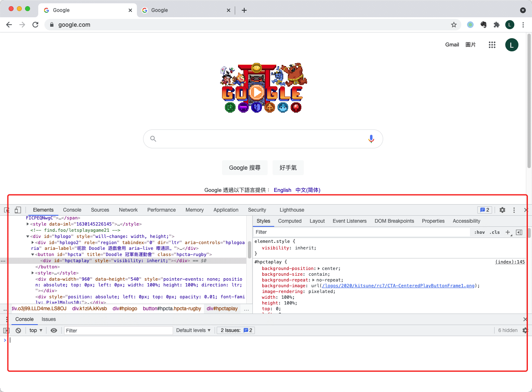
Task: Expand the style data-iml tree node
Action: coord(27,224)
